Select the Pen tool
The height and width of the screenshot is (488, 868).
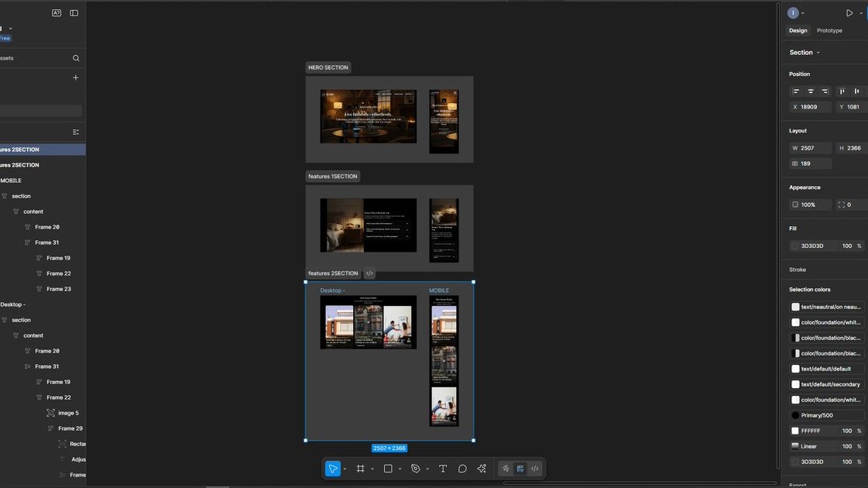point(415,469)
